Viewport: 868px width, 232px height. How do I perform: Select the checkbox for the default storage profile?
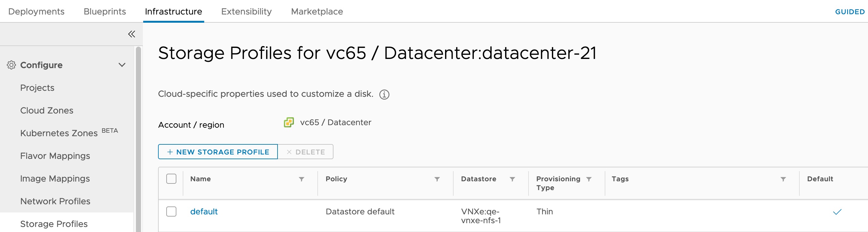[x=171, y=212]
